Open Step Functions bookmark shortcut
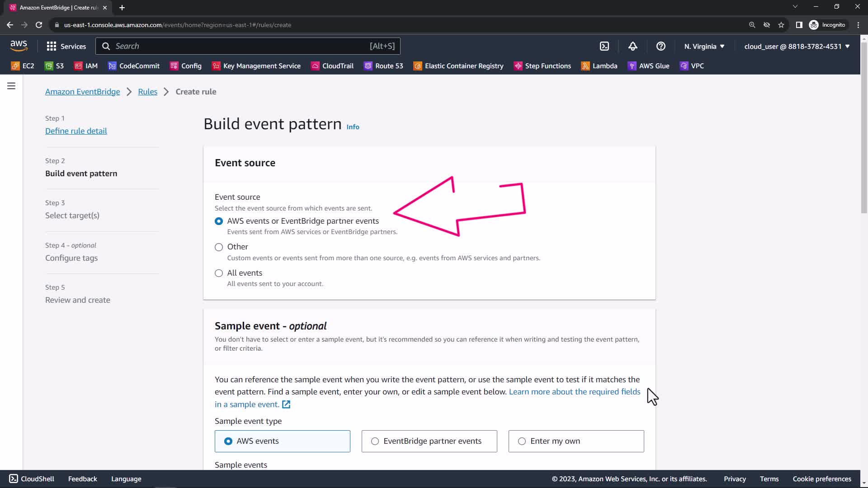The image size is (868, 488). (x=542, y=66)
